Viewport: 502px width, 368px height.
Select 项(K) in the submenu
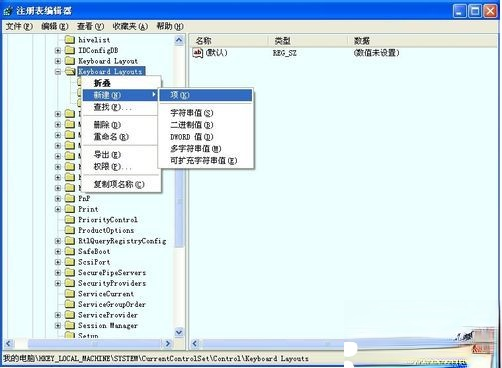pos(206,95)
